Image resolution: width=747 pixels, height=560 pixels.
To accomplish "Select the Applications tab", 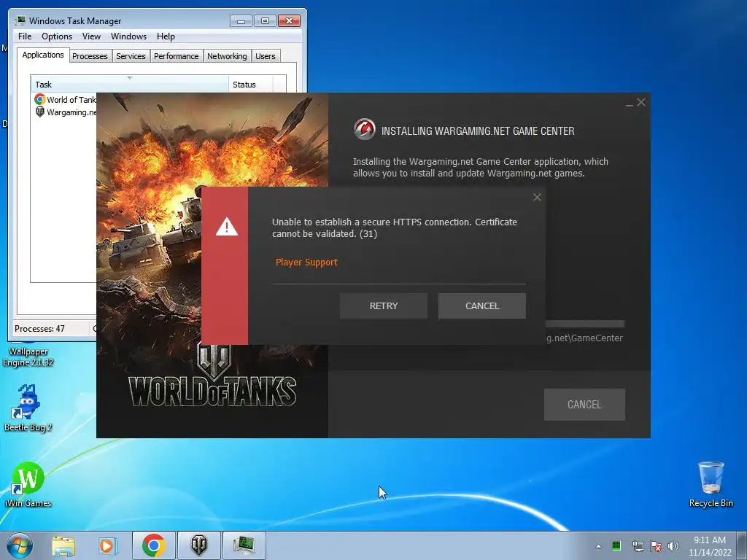I will (x=43, y=55).
